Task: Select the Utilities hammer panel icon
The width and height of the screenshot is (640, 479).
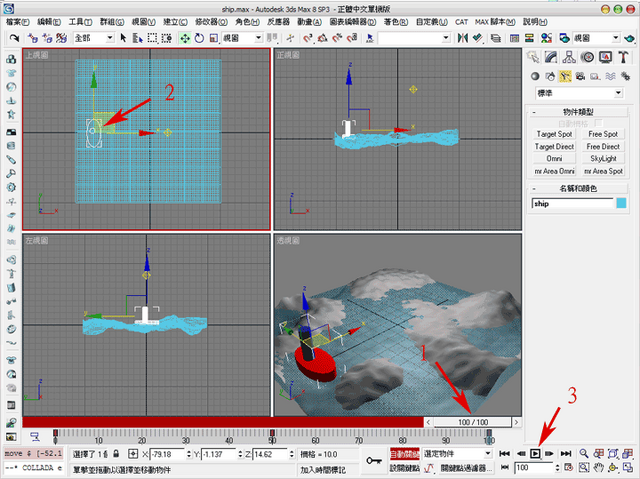Action: click(623, 57)
